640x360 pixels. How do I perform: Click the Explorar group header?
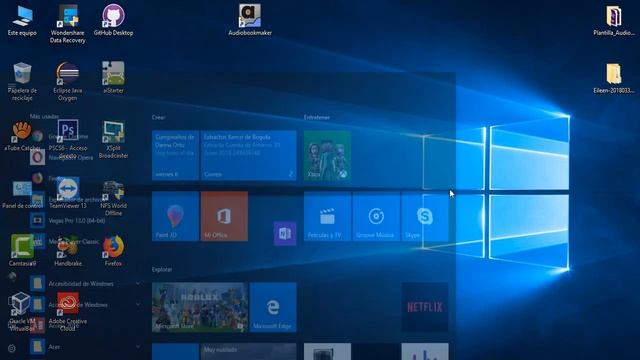[162, 269]
